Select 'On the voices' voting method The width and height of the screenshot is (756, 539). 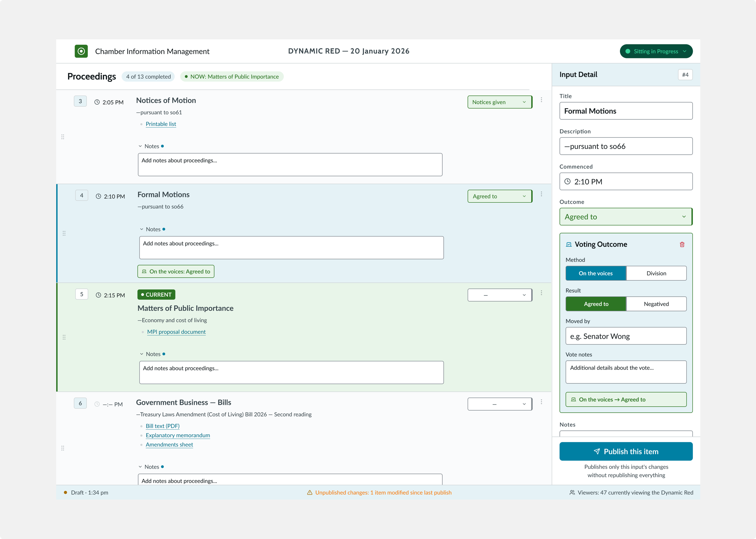tap(595, 273)
